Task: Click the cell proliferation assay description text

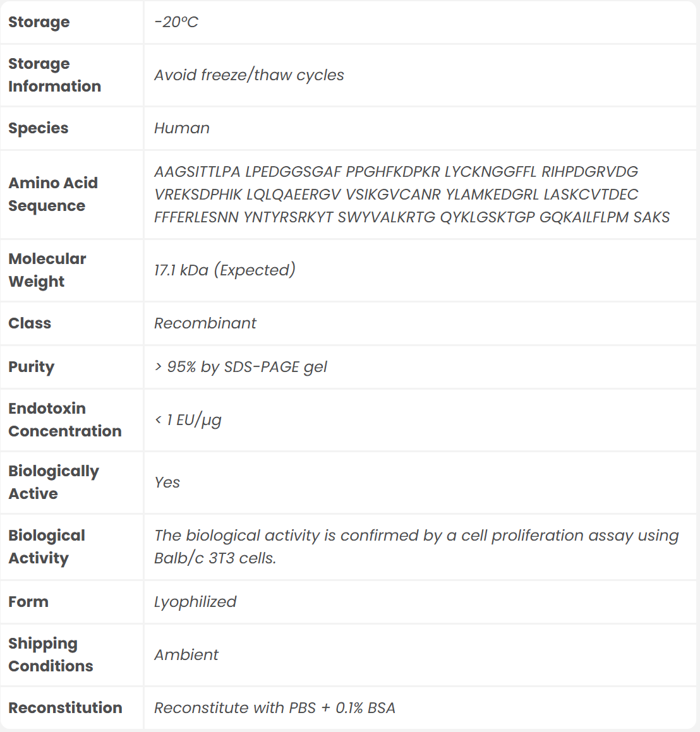Action: tap(416, 547)
